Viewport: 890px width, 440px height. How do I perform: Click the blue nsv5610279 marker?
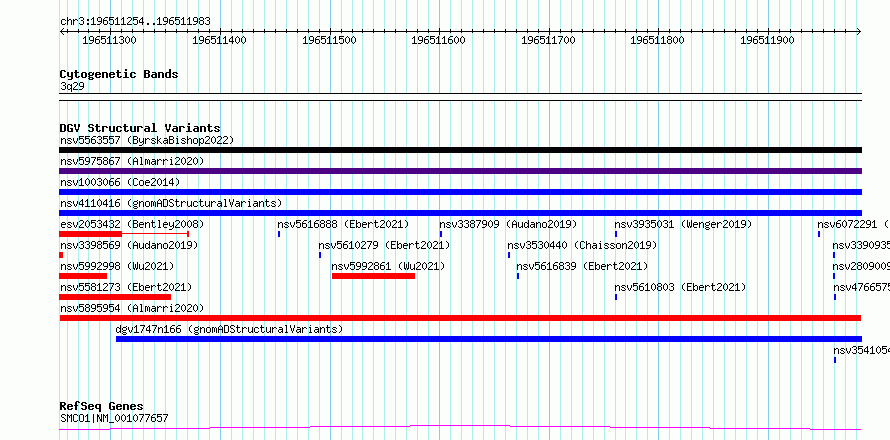320,255
